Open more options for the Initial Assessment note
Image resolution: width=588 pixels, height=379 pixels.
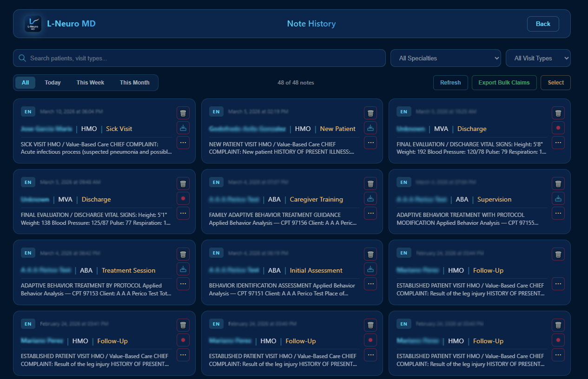tap(370, 284)
